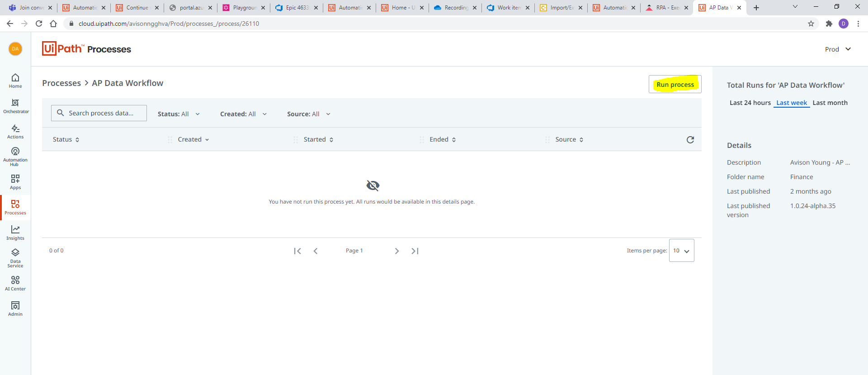Click the browser address bar URL
The width and height of the screenshot is (868, 375).
coord(169,24)
